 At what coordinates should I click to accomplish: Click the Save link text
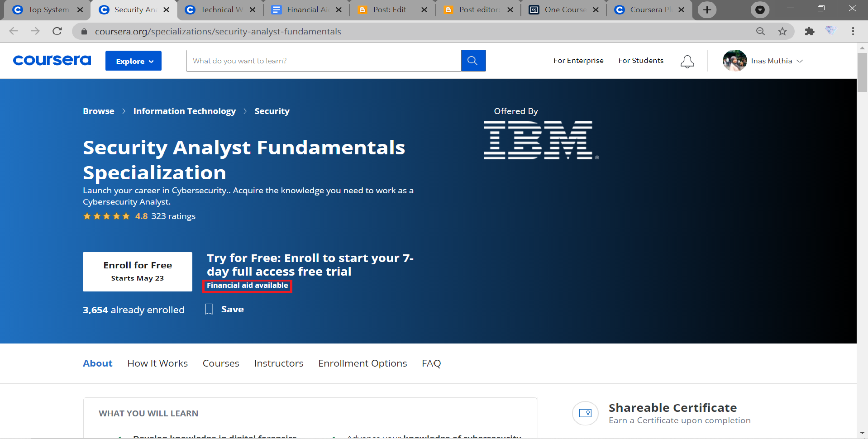point(233,309)
